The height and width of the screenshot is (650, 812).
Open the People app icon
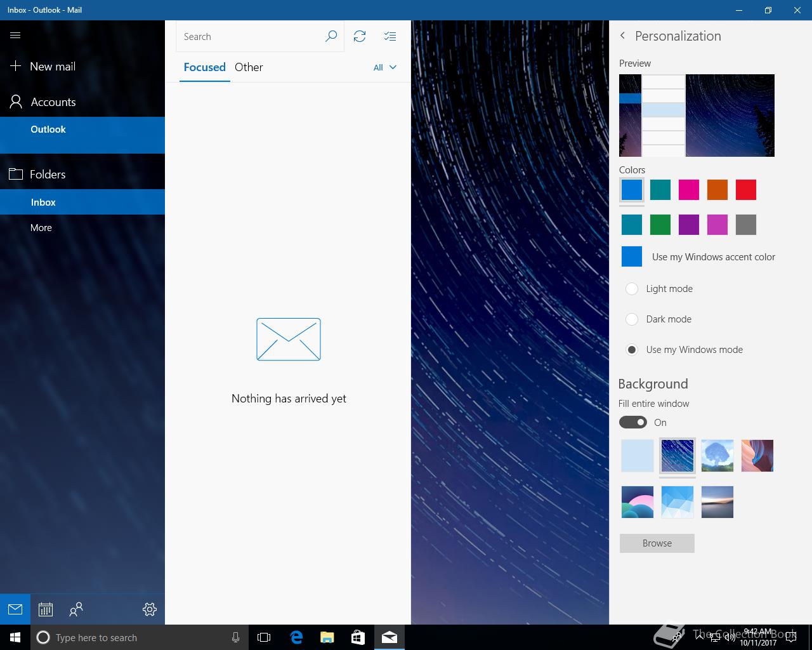(76, 609)
